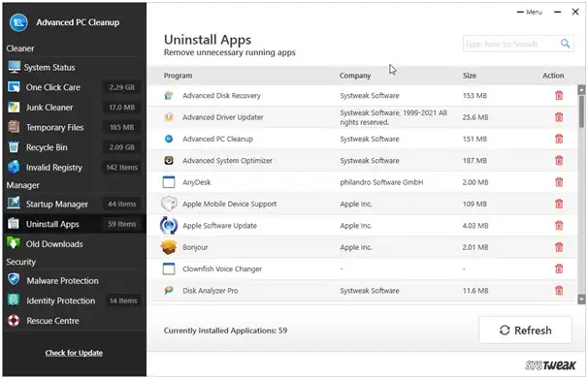Remove Bonjour using its trash icon
Image resolution: width=588 pixels, height=379 pixels.
coord(559,247)
